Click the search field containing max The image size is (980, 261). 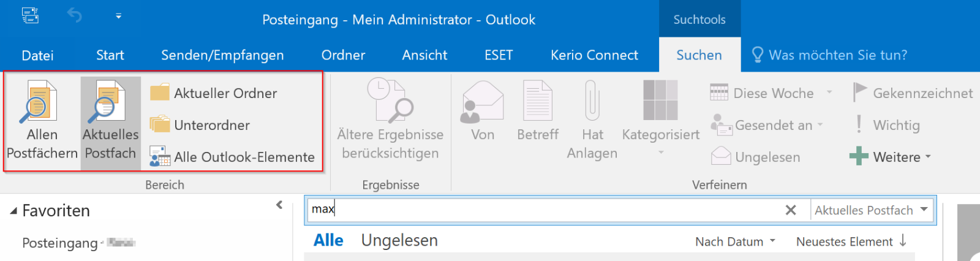545,210
